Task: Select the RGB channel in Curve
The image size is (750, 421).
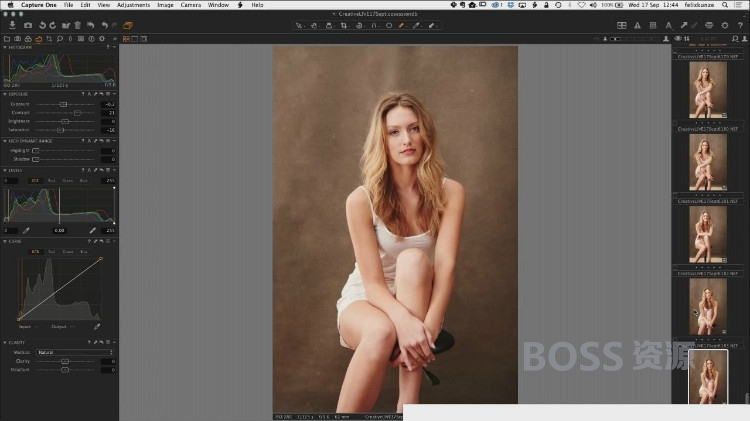Action: 35,252
